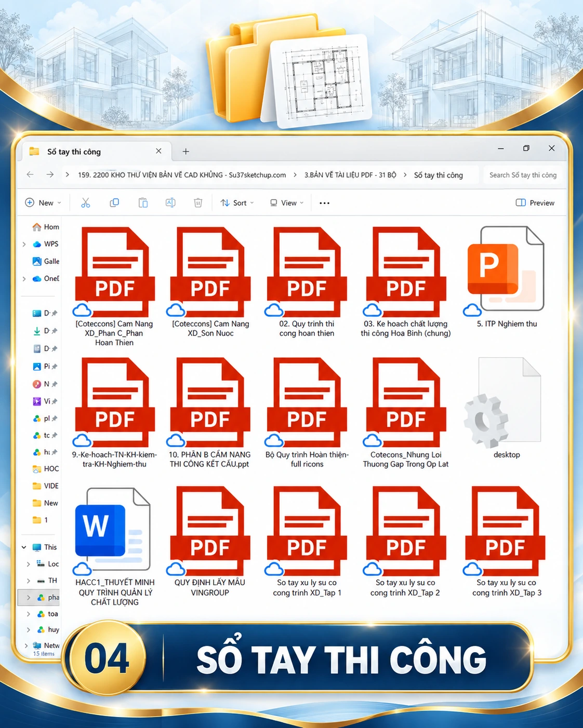The width and height of the screenshot is (583, 728).
Task: Select [Coteccons] Cam Nang XD_Phan C PDF
Action: tap(114, 287)
